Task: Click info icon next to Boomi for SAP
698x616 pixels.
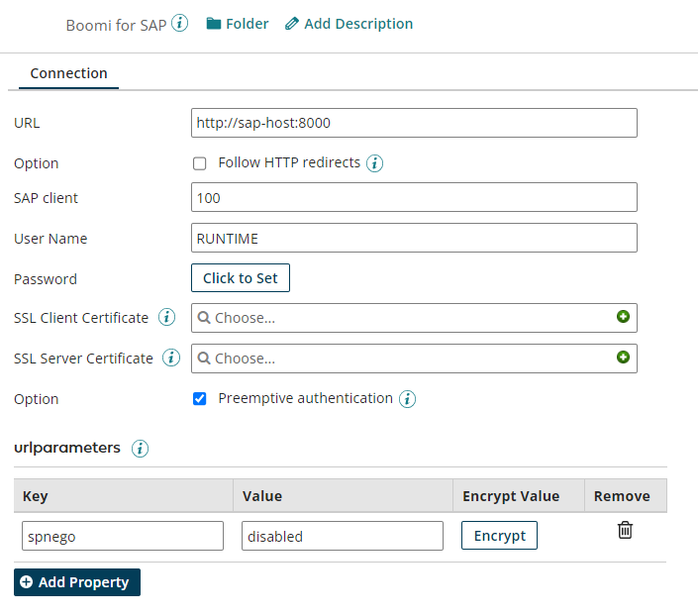Action: point(179,24)
